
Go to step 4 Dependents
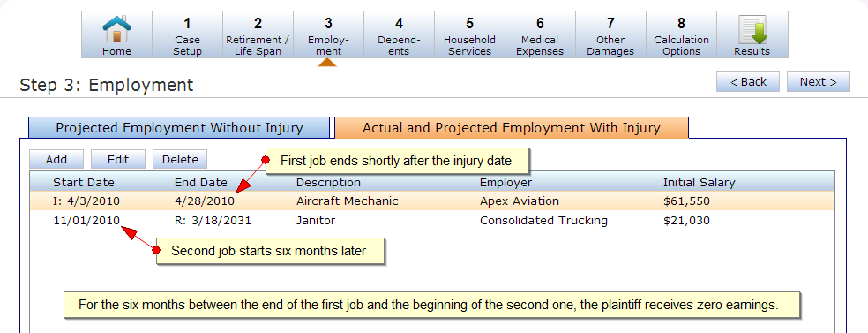point(399,34)
